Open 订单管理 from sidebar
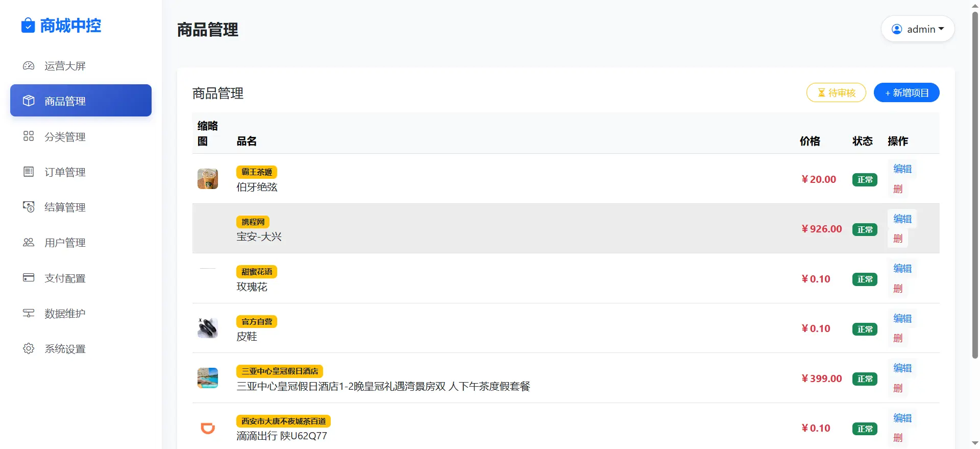The height and width of the screenshot is (449, 980). point(81,172)
